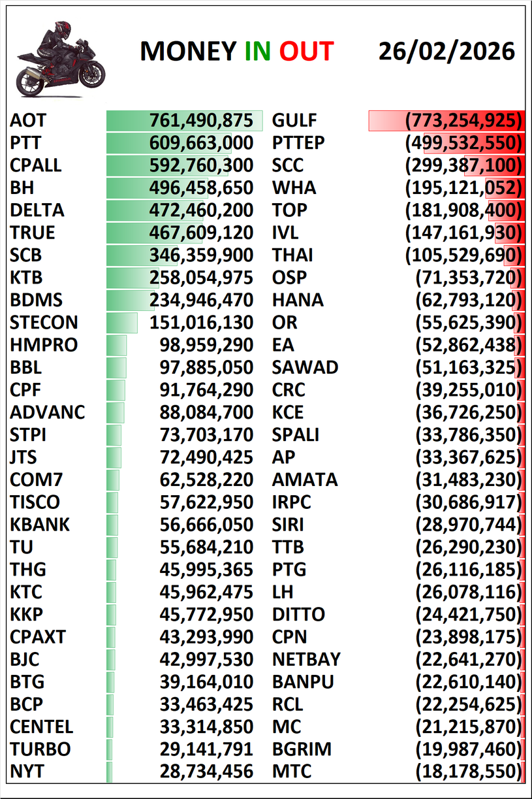Click the green bar beside STECON
The height and width of the screenshot is (799, 532).
click(121, 323)
